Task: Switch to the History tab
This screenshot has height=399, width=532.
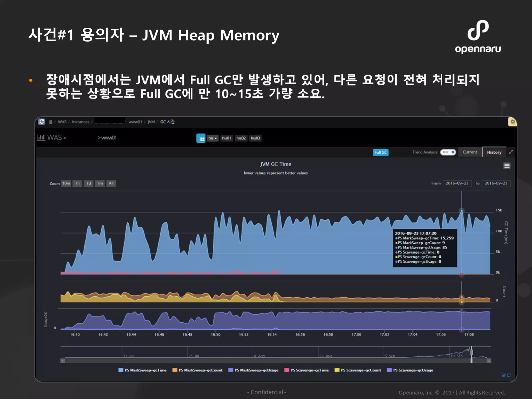Action: (494, 152)
